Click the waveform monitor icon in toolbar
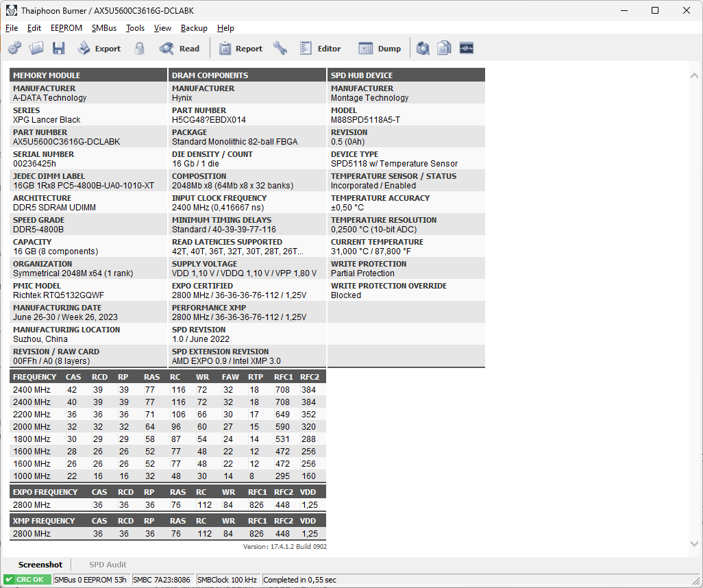This screenshot has width=703, height=588. [x=467, y=48]
